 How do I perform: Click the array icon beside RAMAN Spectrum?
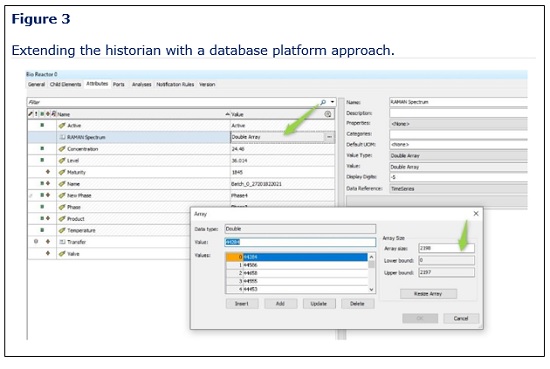point(62,137)
